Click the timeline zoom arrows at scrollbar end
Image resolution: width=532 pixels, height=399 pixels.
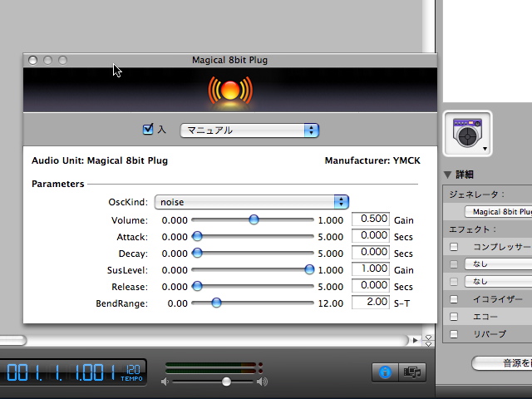(x=428, y=340)
